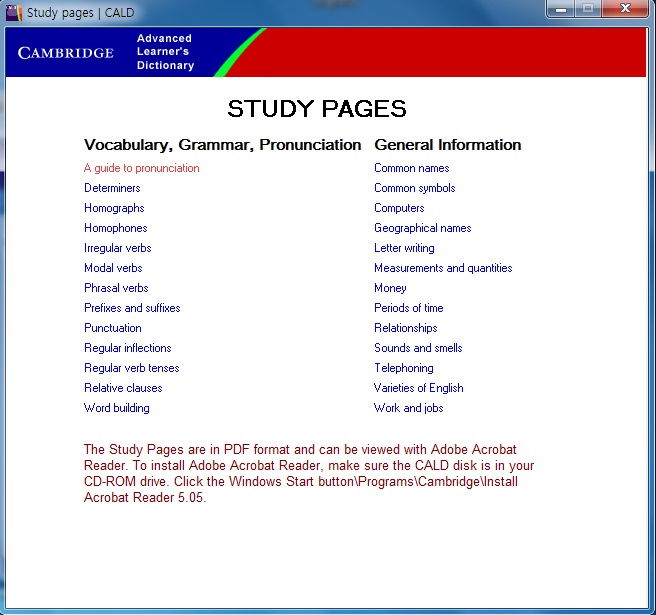
Task: Open the Homophones study page
Action: tap(116, 228)
